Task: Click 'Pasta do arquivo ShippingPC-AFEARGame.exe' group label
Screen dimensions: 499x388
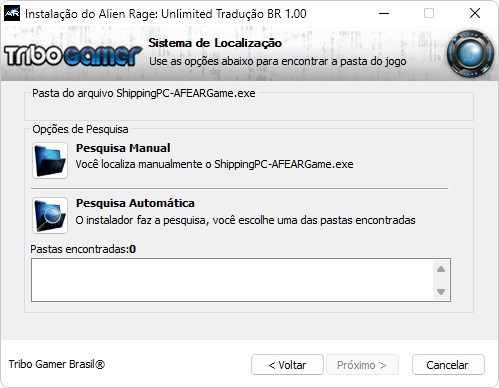Action: [x=144, y=93]
